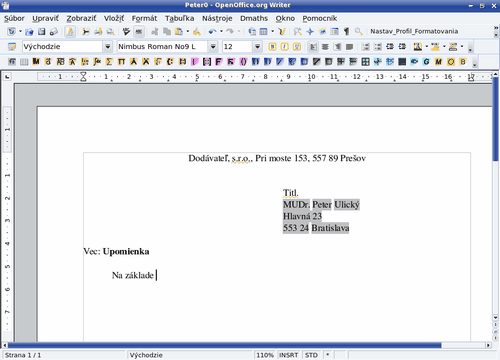Open the Súbor menu

point(14,18)
